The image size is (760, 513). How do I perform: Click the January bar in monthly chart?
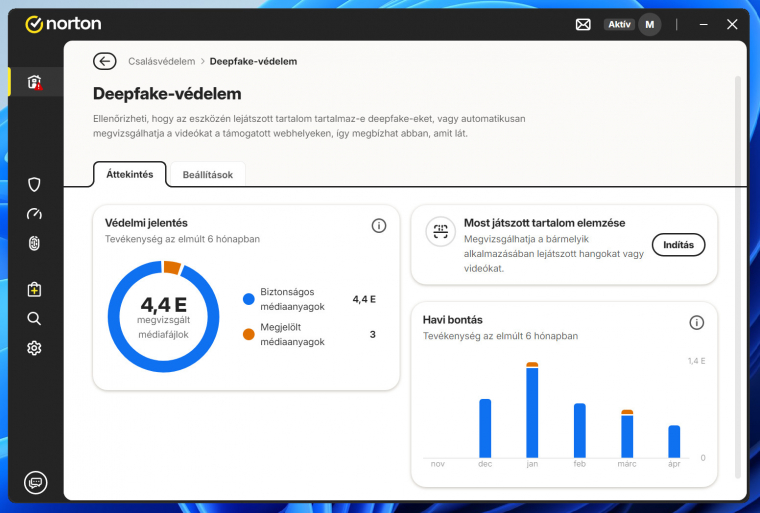[x=532, y=411]
